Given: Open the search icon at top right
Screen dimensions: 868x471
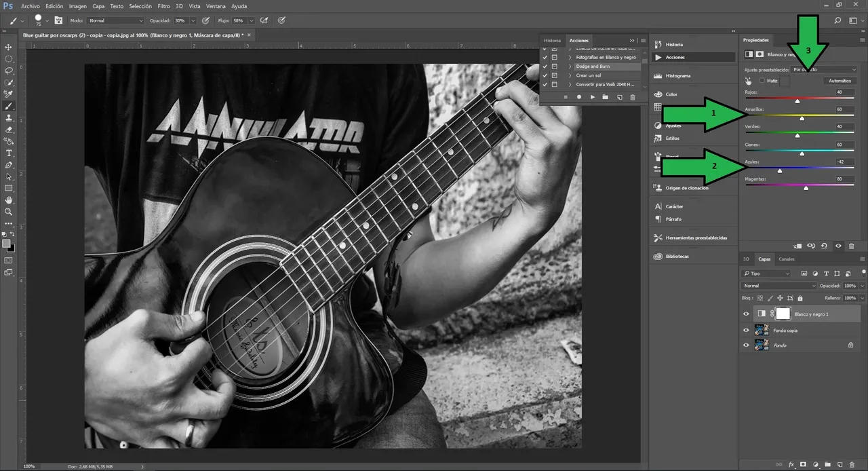Looking at the screenshot, I should pos(837,20).
